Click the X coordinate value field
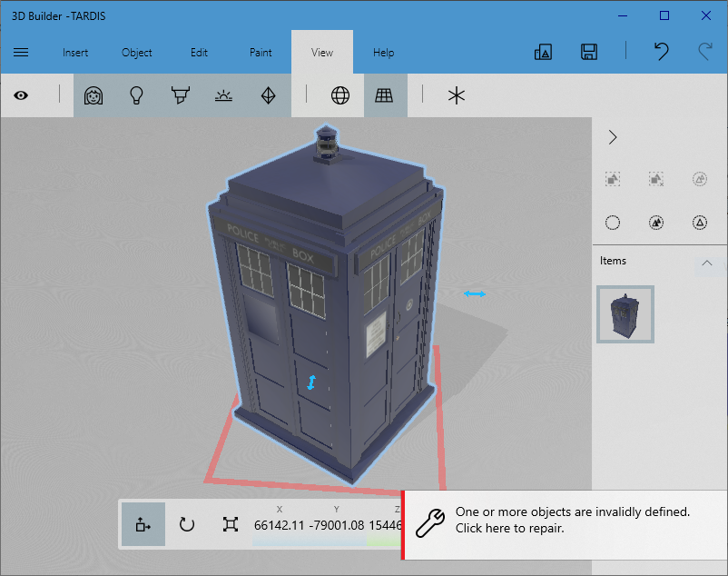728x576 pixels. point(279,525)
